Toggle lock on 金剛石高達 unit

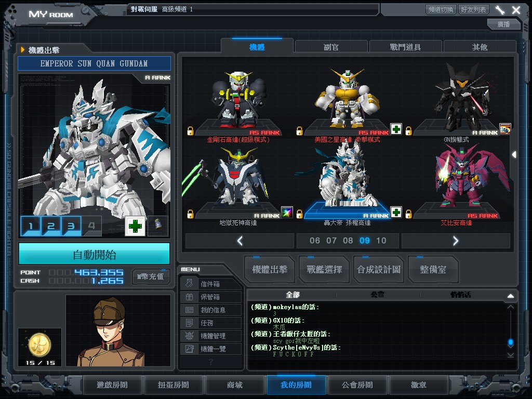pyautogui.click(x=190, y=130)
